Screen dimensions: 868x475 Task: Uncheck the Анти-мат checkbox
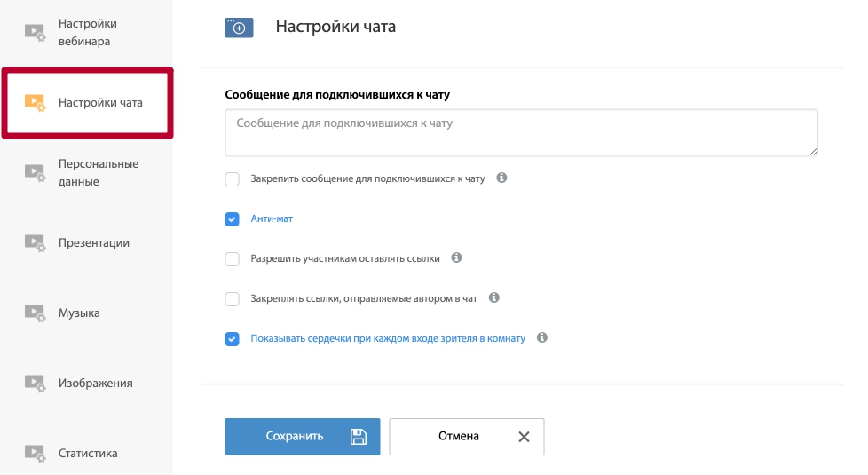point(232,219)
